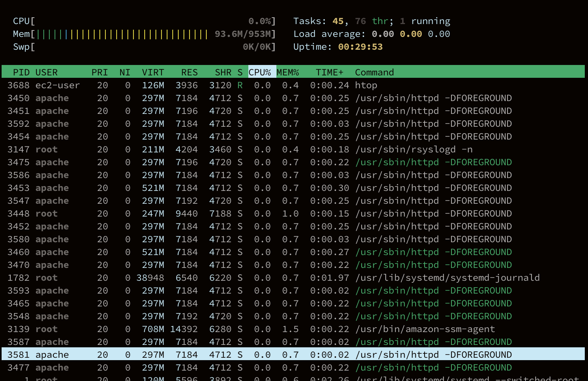Sort processes by RES column

[x=189, y=72]
